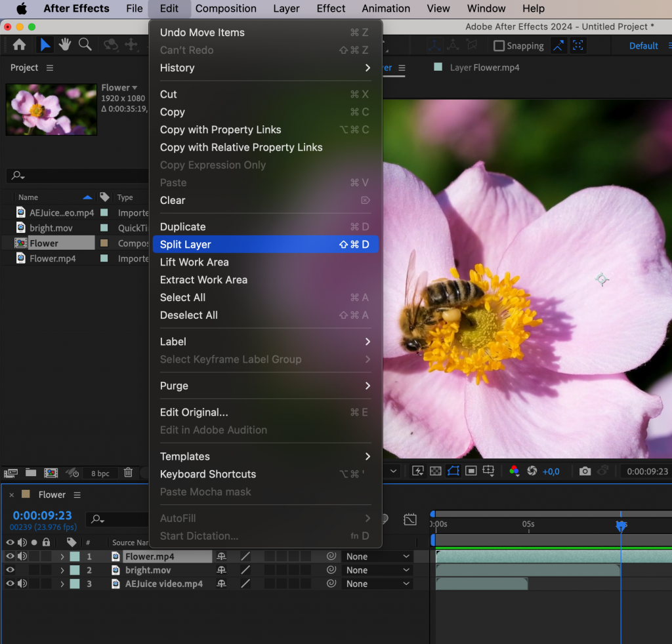Click the trash icon in the project panel
Viewport: 672px width, 644px height.
tap(127, 472)
